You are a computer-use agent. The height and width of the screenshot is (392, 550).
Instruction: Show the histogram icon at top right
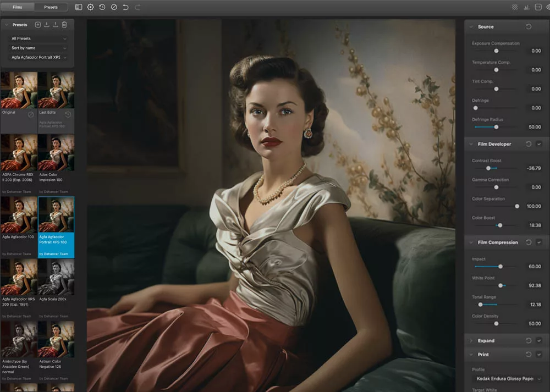[526, 7]
